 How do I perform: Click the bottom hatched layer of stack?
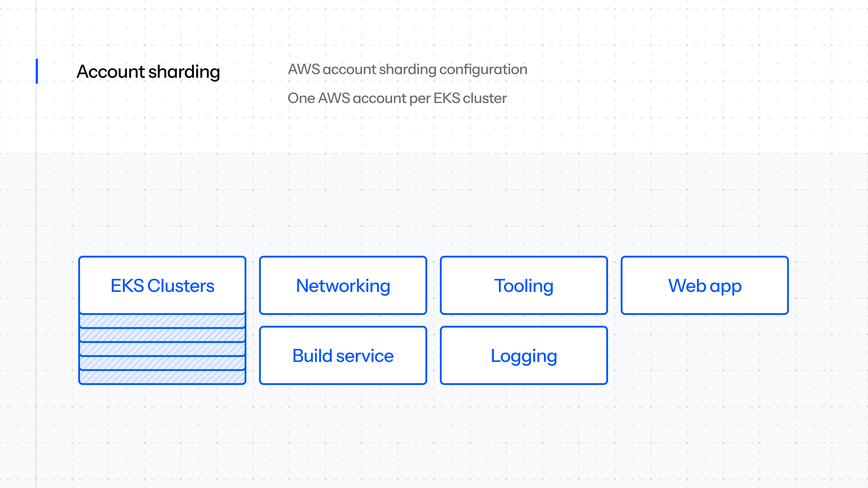(162, 377)
